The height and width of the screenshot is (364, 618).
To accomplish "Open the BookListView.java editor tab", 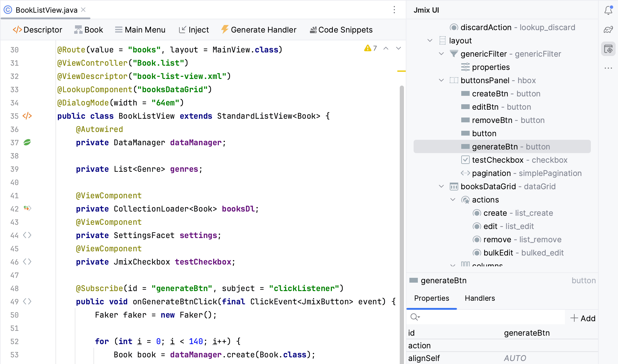I will coord(46,10).
